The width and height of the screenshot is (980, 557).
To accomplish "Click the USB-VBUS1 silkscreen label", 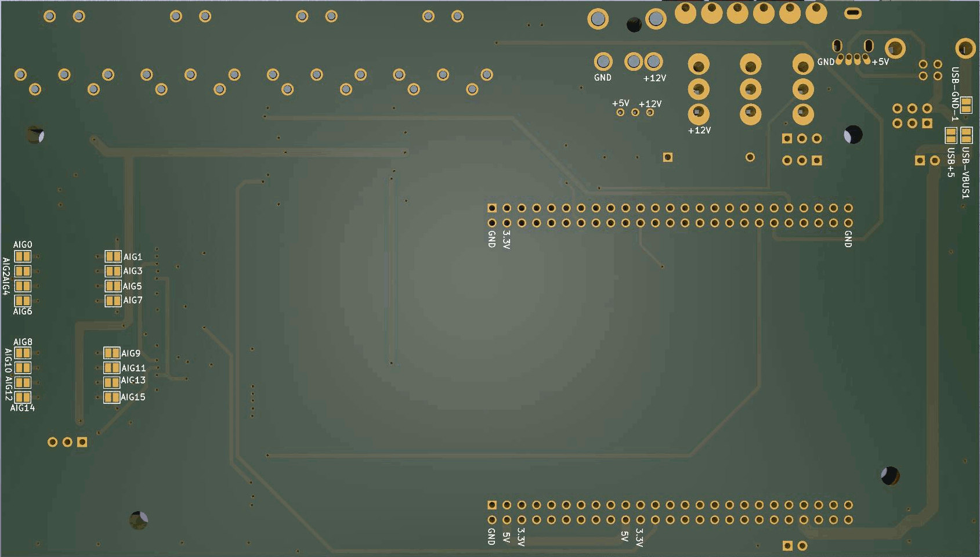I will pyautogui.click(x=965, y=172).
